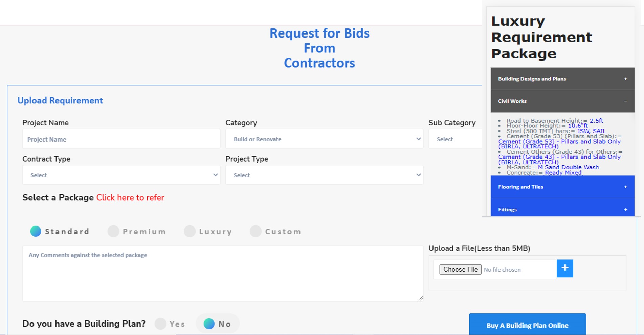Pick the Custom package radio button

pos(256,231)
